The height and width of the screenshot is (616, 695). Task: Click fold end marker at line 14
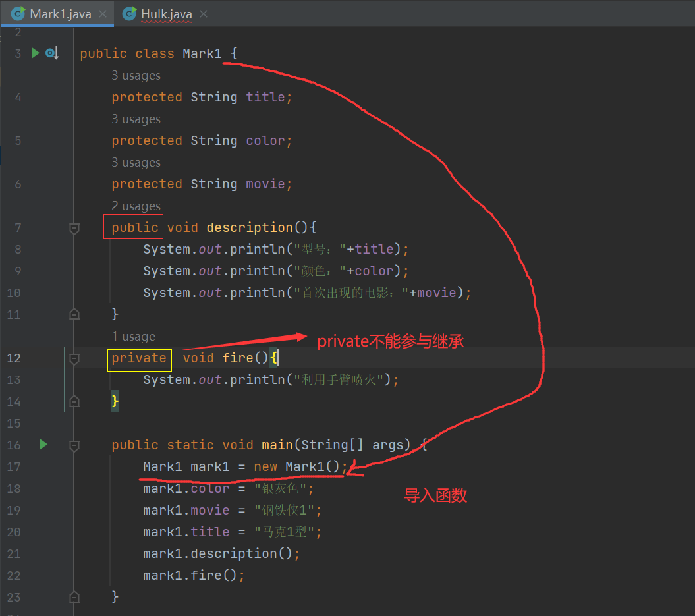click(x=74, y=401)
